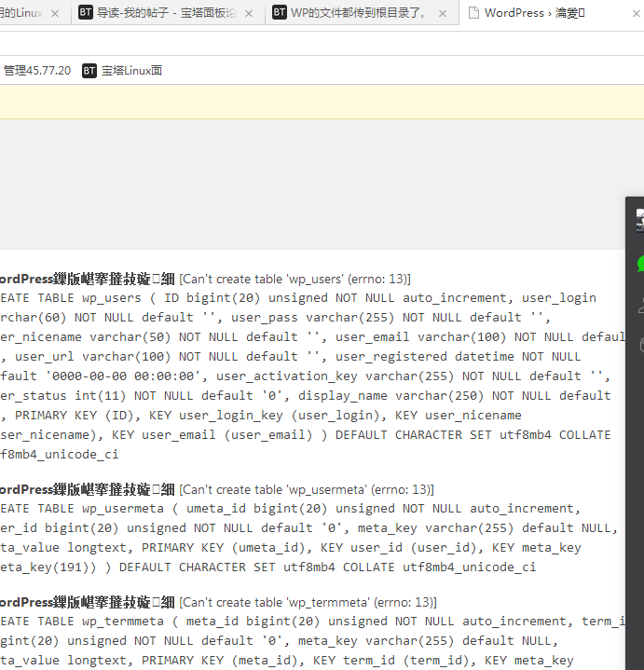Click the BT favicon on WP的文件 tab
The image size is (644, 670).
click(x=280, y=12)
